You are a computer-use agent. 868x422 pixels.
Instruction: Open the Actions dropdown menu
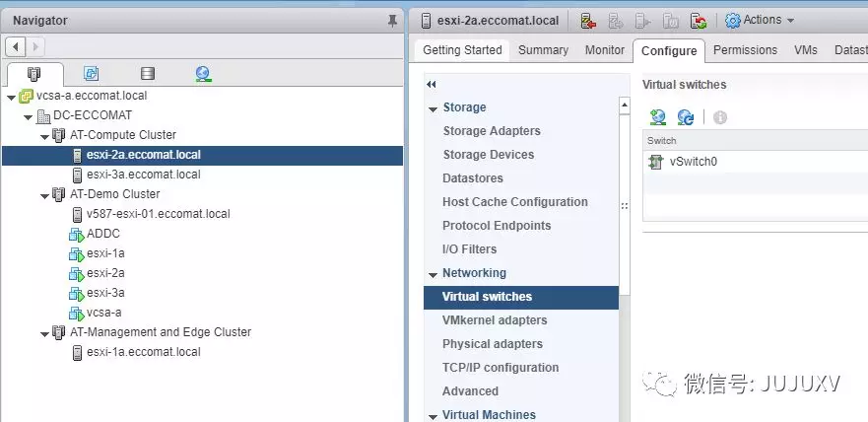click(760, 20)
